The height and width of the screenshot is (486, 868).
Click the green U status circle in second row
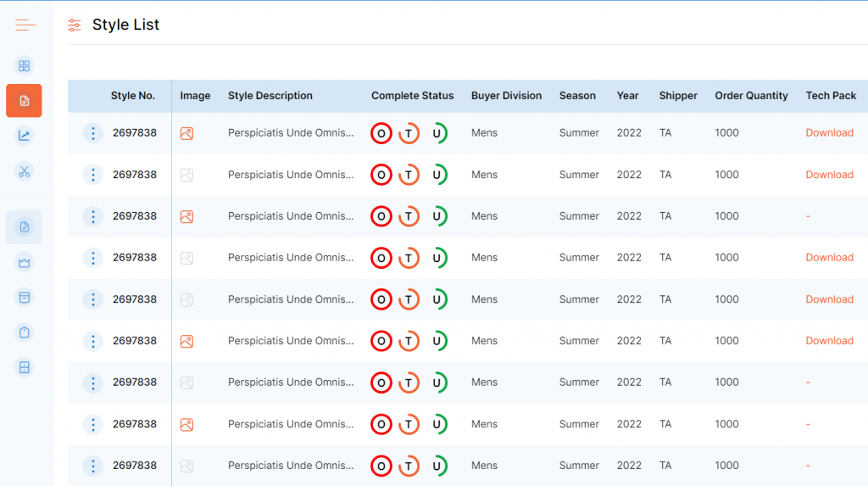pos(437,175)
